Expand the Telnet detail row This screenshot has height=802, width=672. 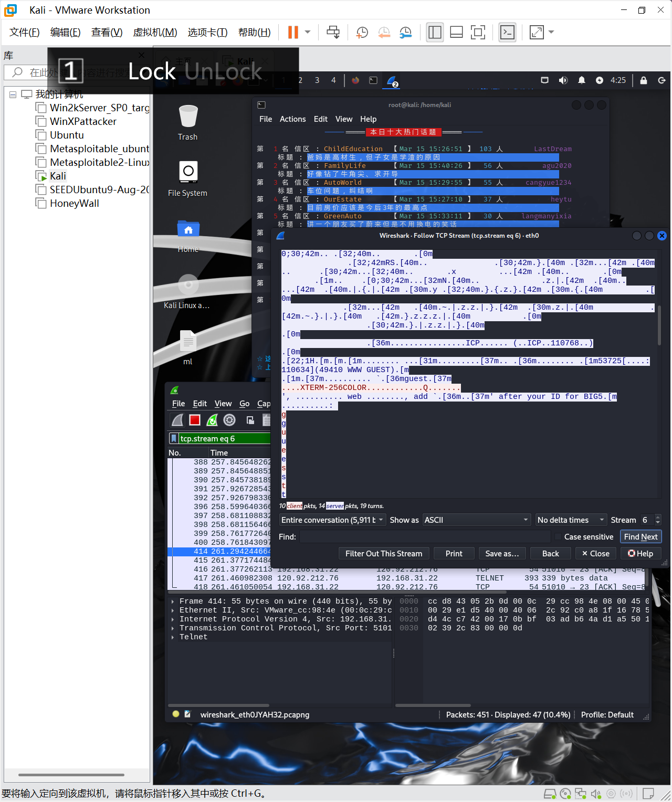[x=173, y=637]
